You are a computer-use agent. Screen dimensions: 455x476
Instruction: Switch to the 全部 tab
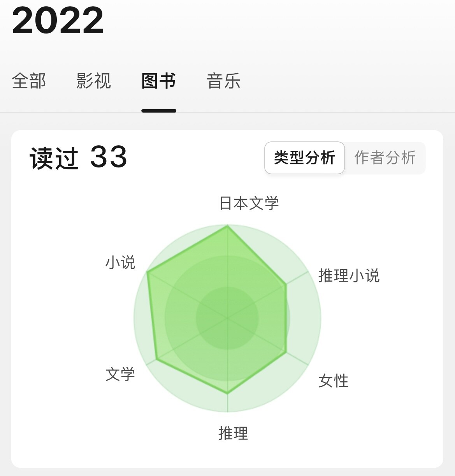click(x=29, y=81)
